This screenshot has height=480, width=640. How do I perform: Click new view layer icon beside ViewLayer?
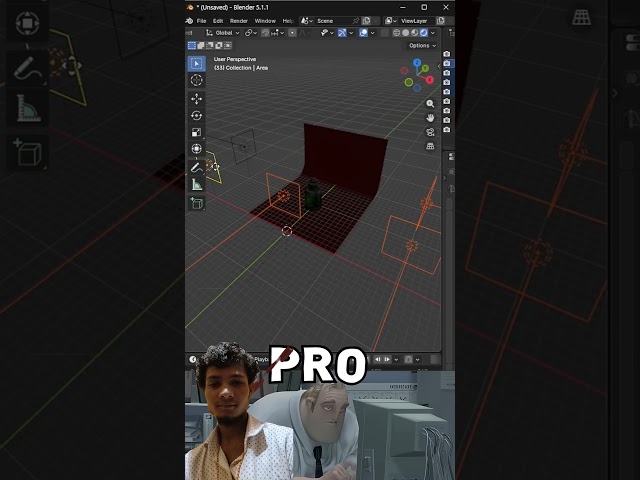(x=440, y=20)
